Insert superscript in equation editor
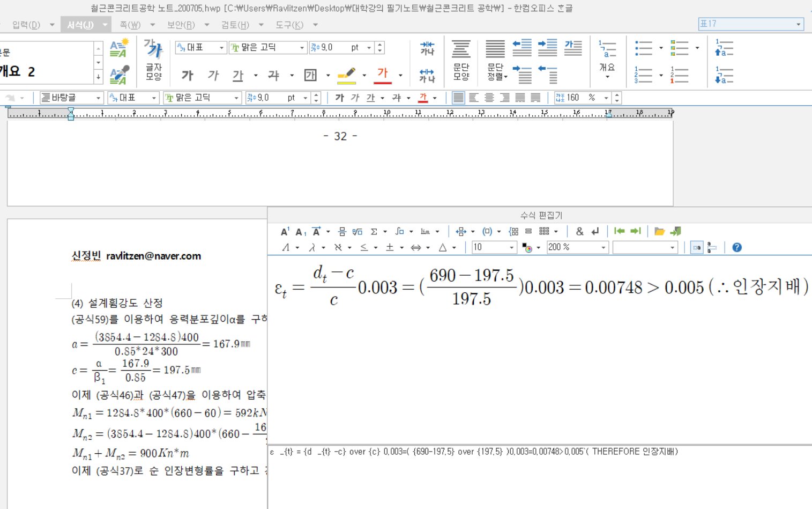This screenshot has width=812, height=509. coord(285,231)
